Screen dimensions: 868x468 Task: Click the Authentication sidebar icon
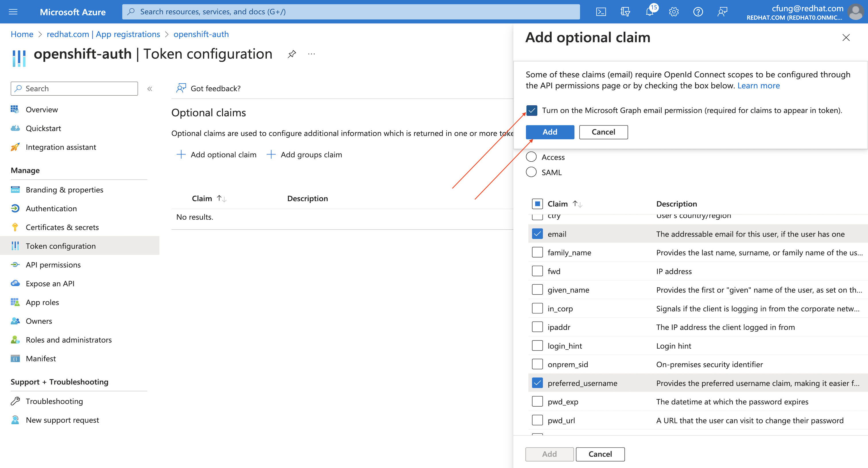click(x=15, y=208)
